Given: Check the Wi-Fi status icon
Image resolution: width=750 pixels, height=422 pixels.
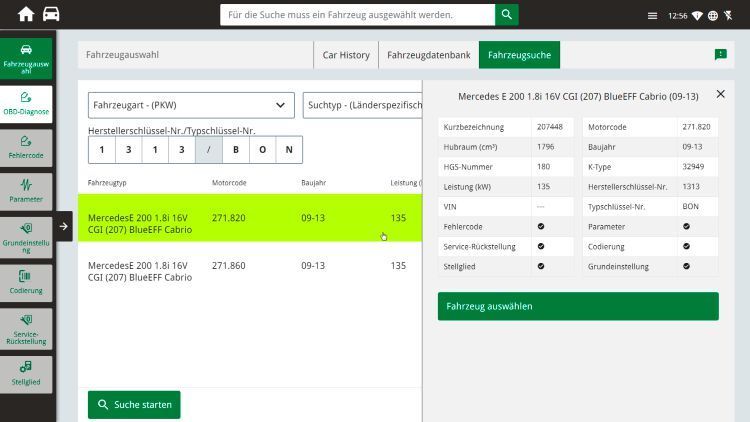Looking at the screenshot, I should tap(697, 16).
